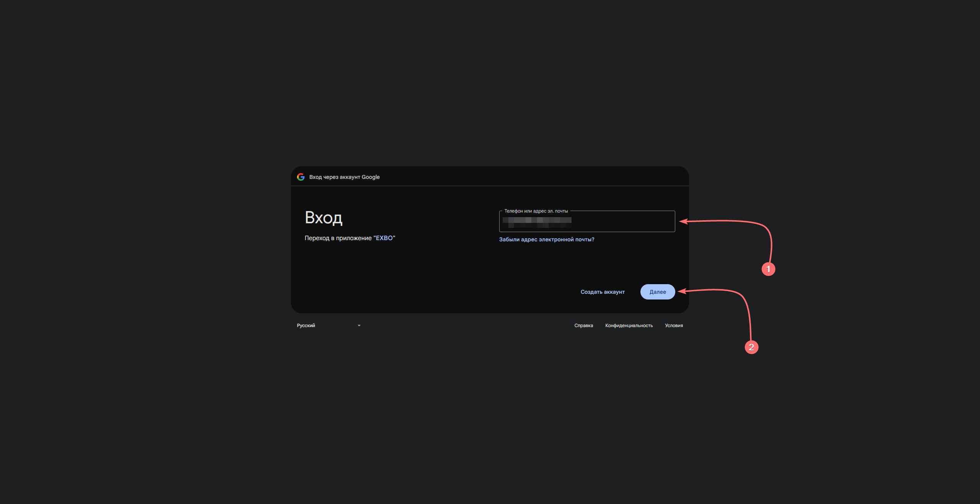Click the 'Далее' button

[x=658, y=292]
